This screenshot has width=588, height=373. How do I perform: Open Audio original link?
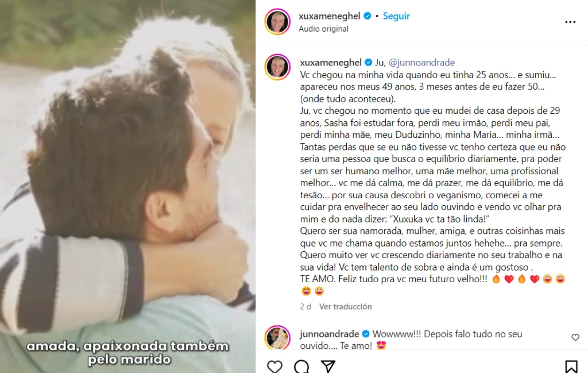point(323,29)
